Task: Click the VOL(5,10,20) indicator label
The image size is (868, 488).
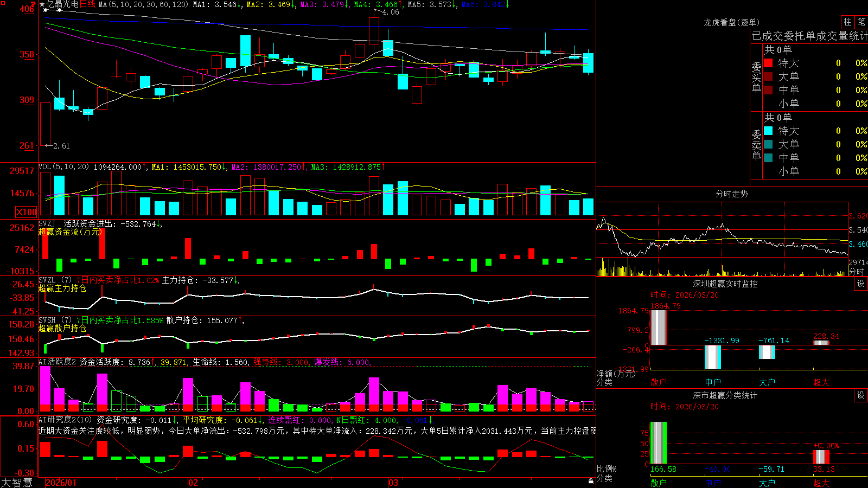Action: 63,167
